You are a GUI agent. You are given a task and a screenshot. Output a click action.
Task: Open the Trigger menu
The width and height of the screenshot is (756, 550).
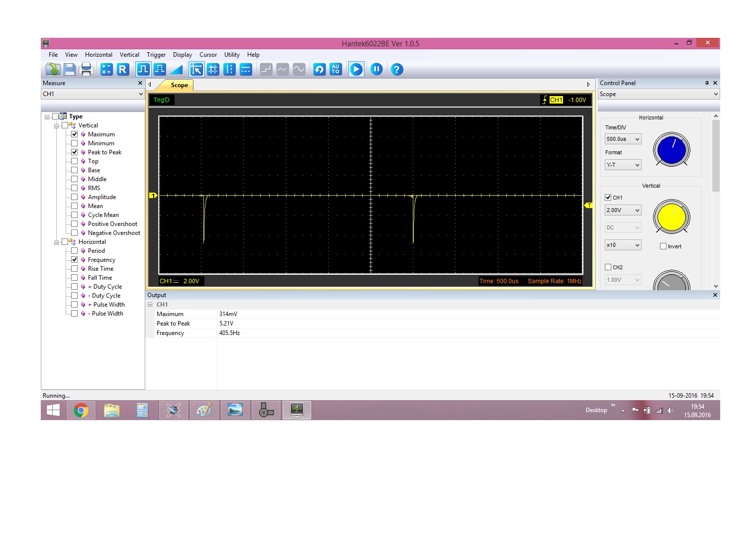[156, 55]
